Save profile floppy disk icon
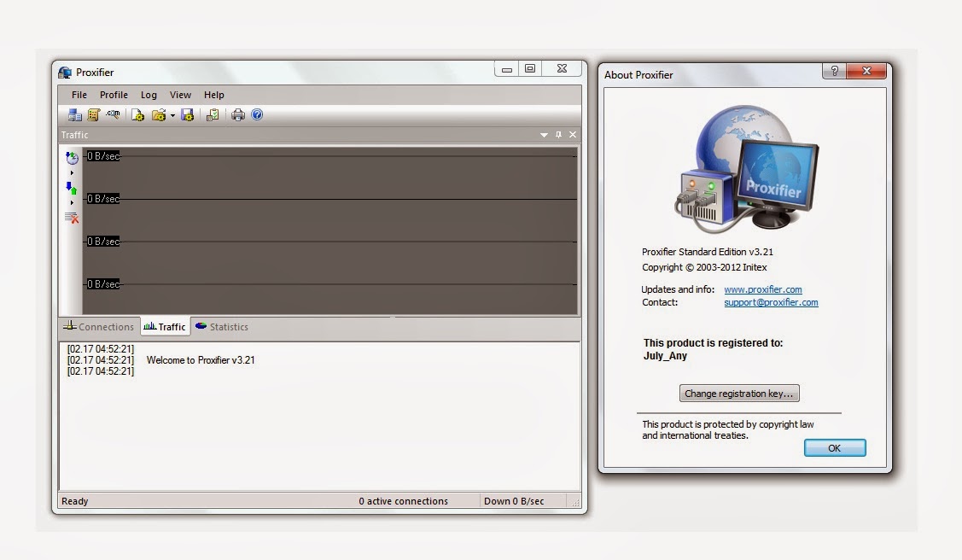The width and height of the screenshot is (962, 560). coord(187,114)
